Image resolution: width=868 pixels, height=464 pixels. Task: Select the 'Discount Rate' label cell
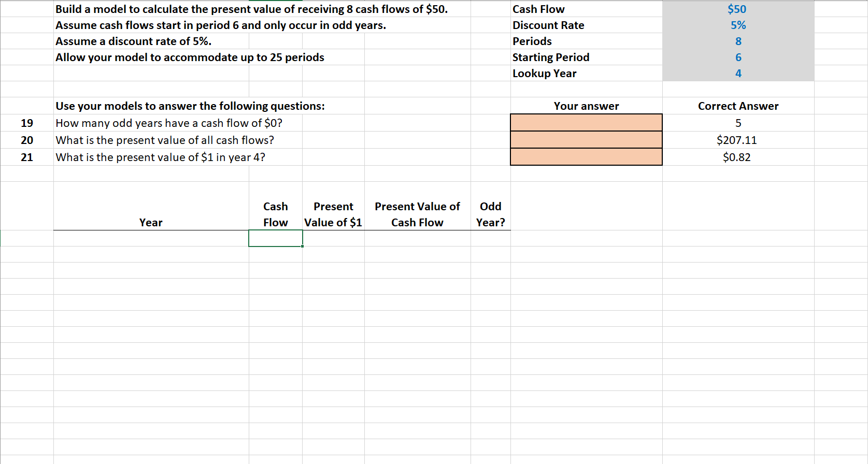(586, 25)
